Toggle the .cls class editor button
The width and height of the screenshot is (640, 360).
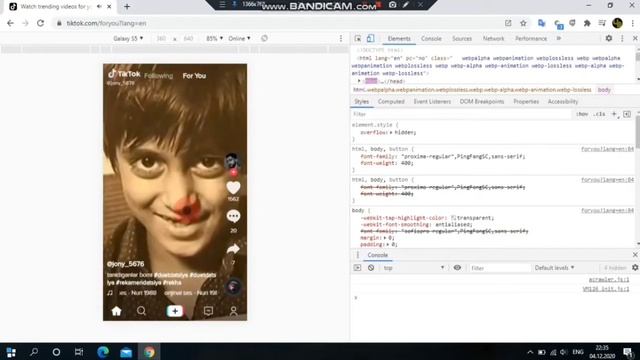pos(599,114)
